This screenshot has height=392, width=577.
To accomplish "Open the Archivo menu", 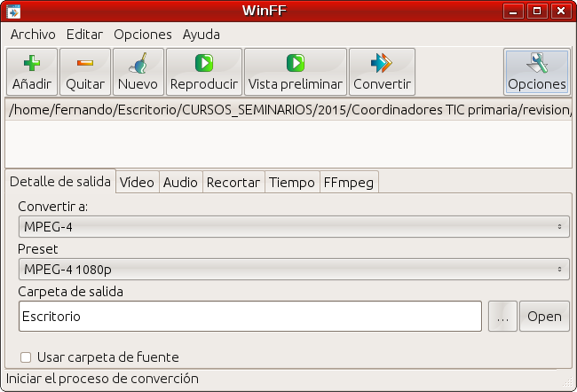I will (33, 34).
